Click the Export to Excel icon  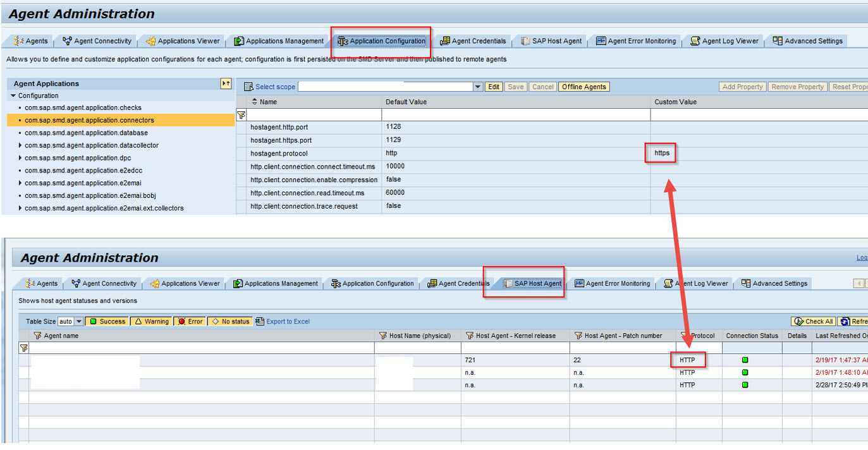(x=259, y=322)
